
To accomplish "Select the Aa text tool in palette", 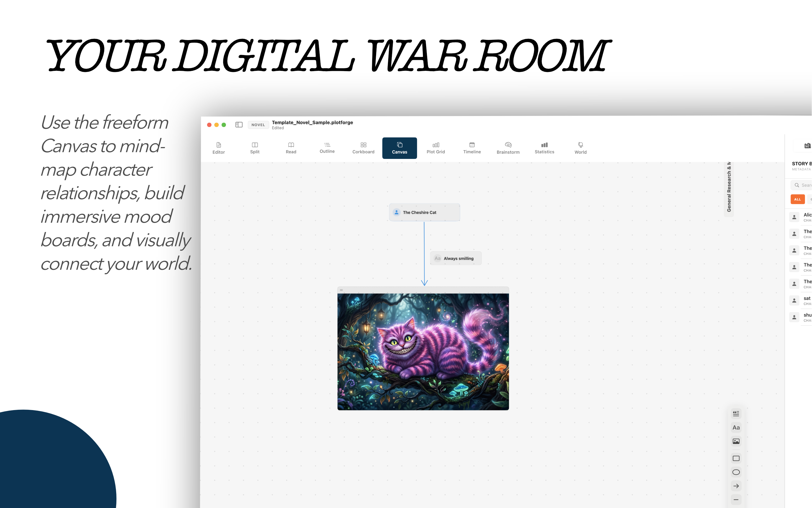I will [736, 427].
